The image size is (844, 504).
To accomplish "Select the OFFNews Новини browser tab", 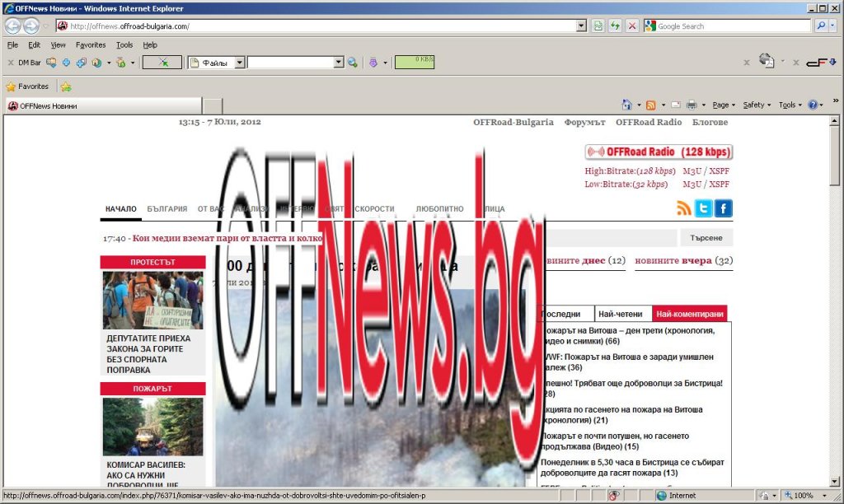I will [104, 105].
